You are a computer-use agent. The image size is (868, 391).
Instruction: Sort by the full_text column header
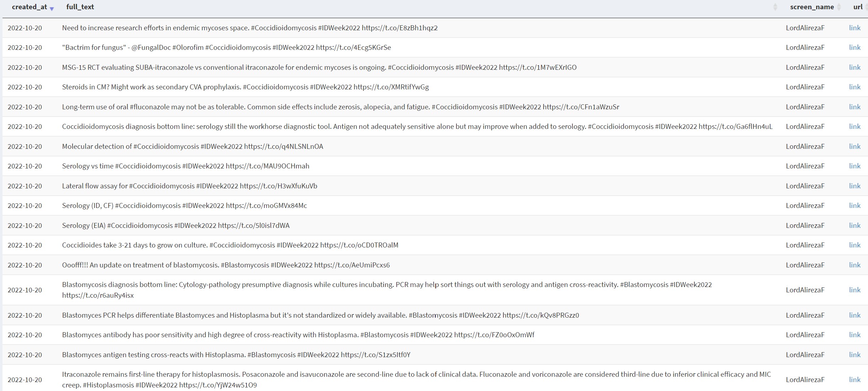tap(80, 7)
